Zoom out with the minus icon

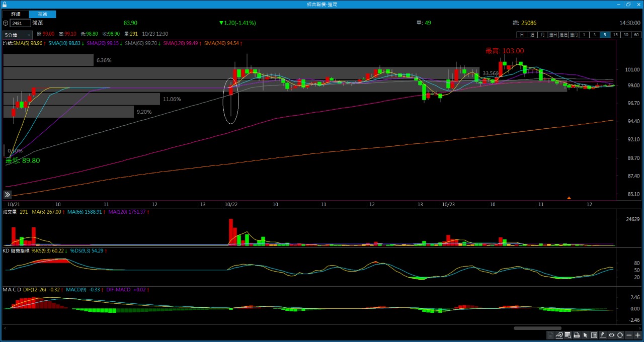629,335
